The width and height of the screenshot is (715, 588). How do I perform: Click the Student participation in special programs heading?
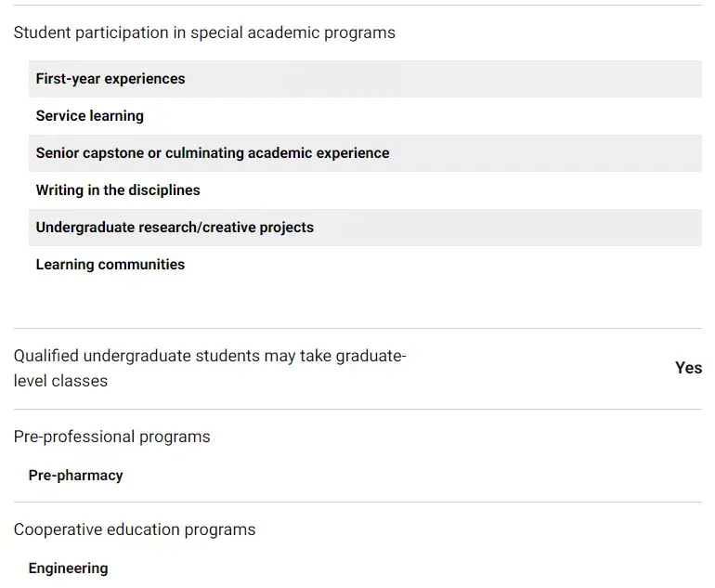tap(204, 33)
